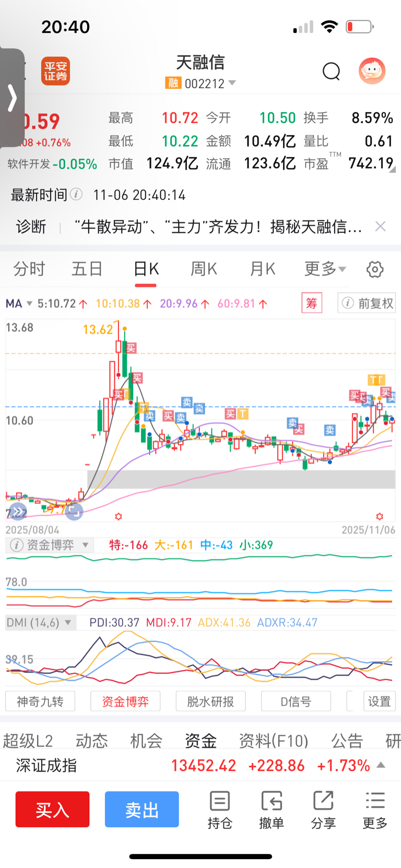
Task: Open the bottom 更多 menu icon
Action: click(x=375, y=810)
